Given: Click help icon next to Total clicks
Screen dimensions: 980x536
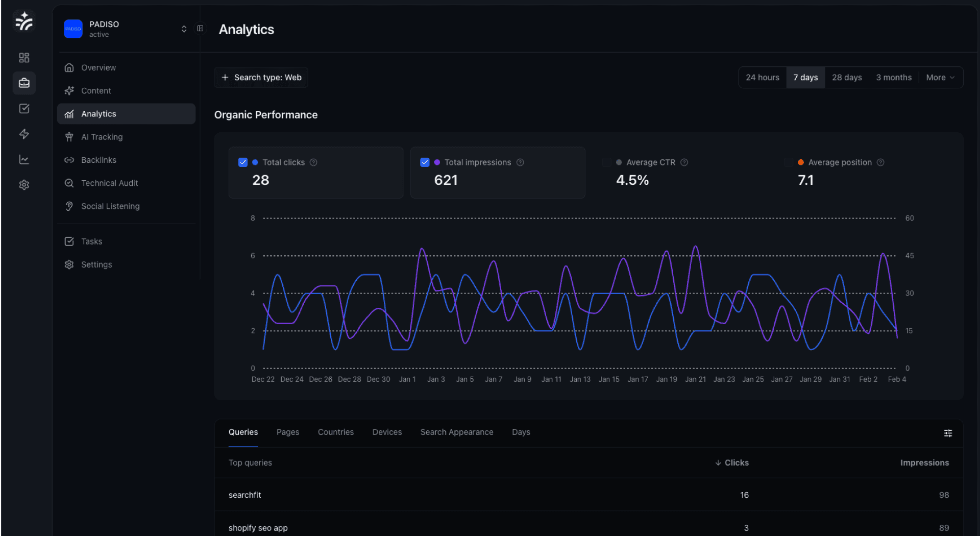Looking at the screenshot, I should click(x=313, y=162).
